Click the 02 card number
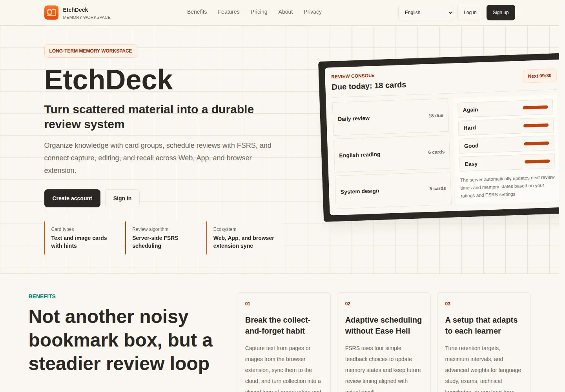The image size is (565, 392). point(348,304)
